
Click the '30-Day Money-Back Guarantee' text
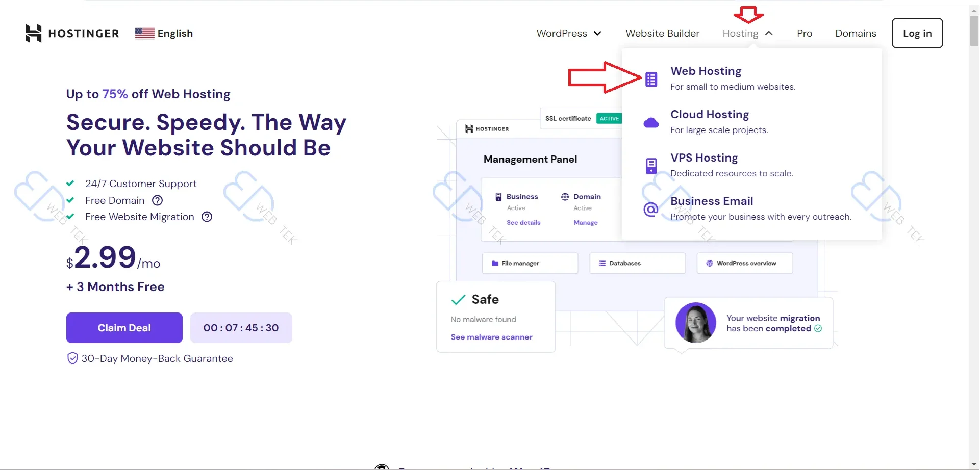coord(157,358)
